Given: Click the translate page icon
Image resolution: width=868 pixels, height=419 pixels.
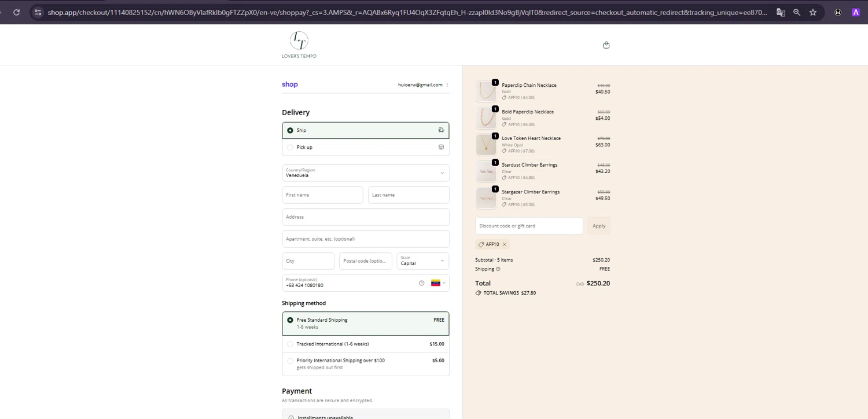Looking at the screenshot, I should 781,12.
